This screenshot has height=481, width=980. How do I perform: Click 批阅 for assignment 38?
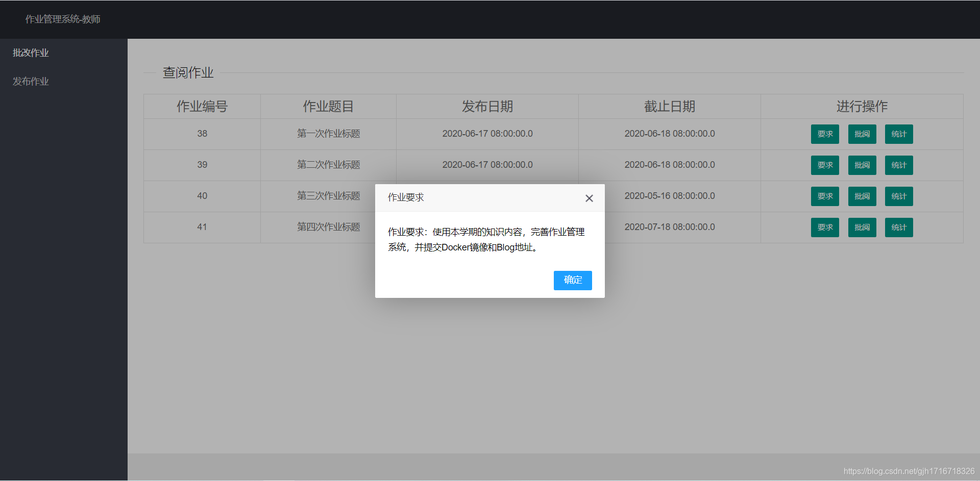[x=862, y=134]
